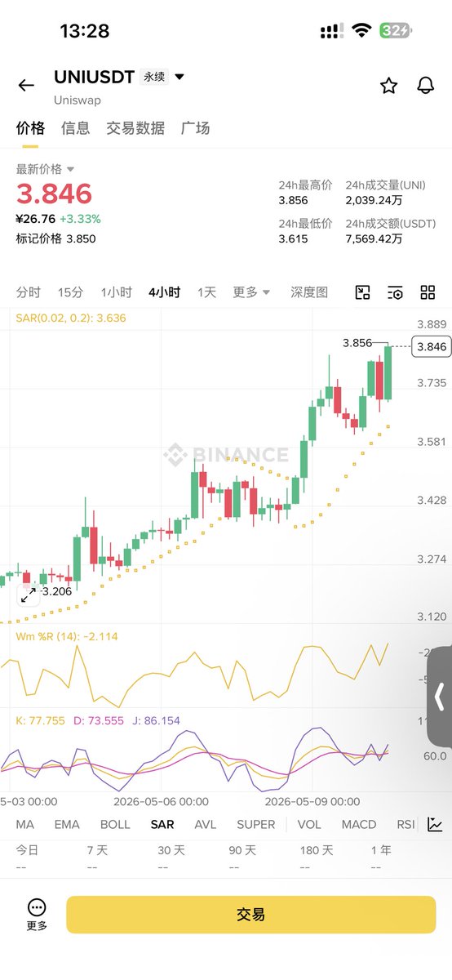Tap the 1 年 performance period

pyautogui.click(x=381, y=850)
